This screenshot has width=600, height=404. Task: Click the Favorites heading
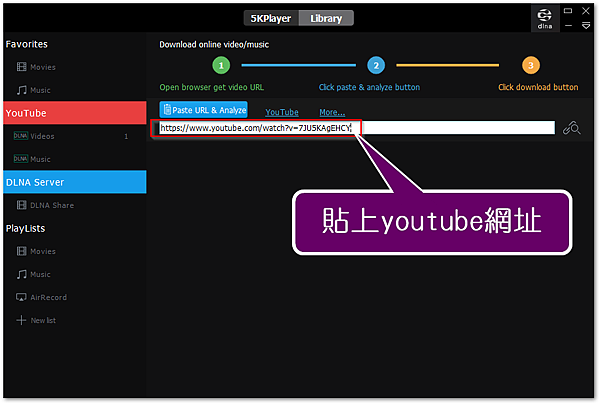pyautogui.click(x=27, y=44)
